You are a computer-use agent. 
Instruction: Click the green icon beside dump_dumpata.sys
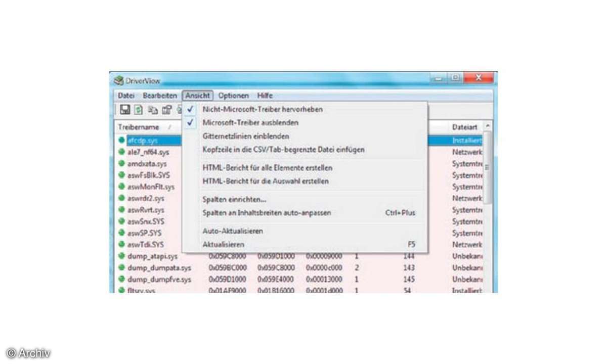121,267
